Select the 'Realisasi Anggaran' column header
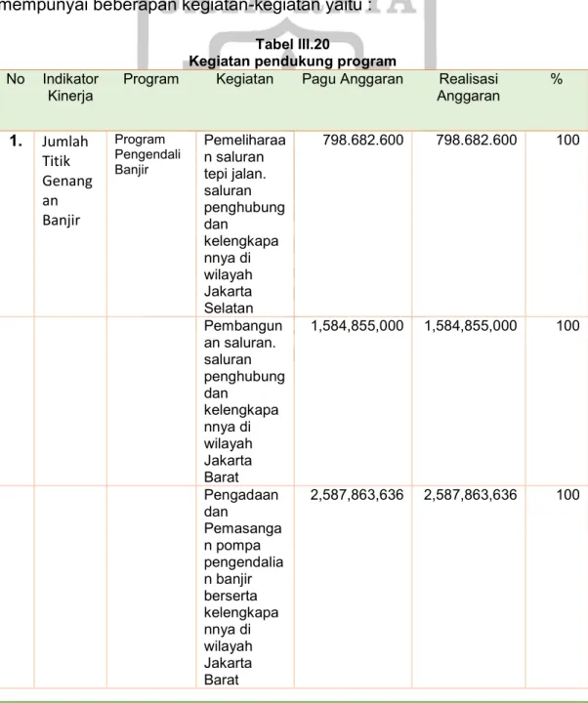This screenshot has width=588, height=703. 468,87
